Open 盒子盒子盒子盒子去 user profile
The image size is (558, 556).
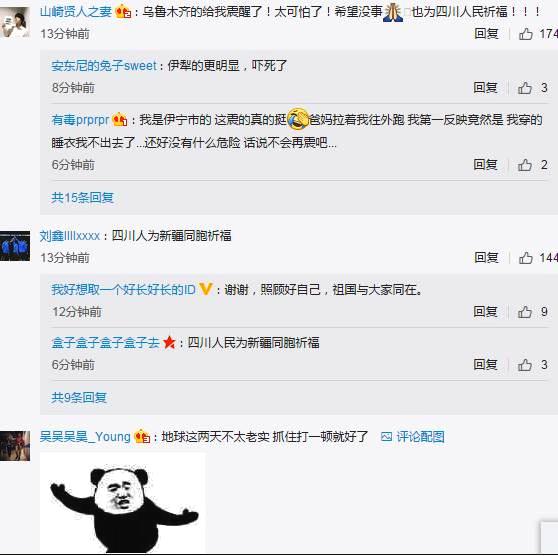(105, 343)
